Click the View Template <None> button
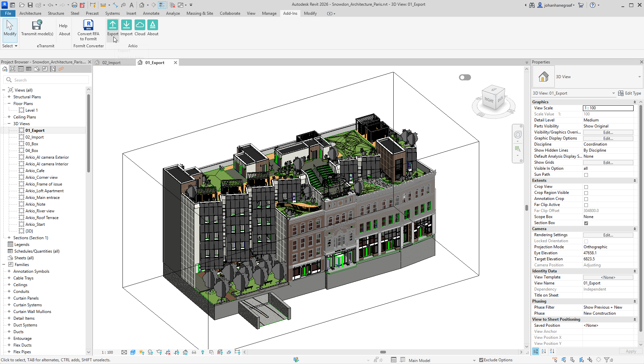 (x=608, y=277)
